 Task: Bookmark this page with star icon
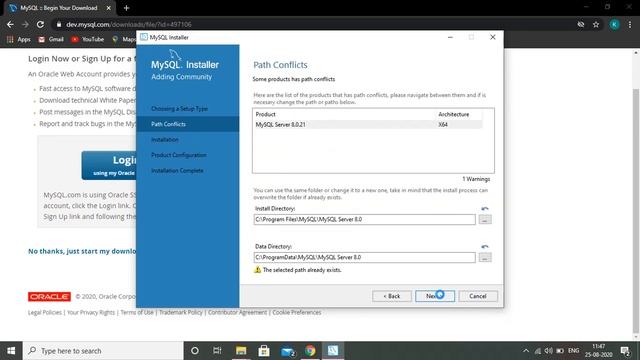596,24
